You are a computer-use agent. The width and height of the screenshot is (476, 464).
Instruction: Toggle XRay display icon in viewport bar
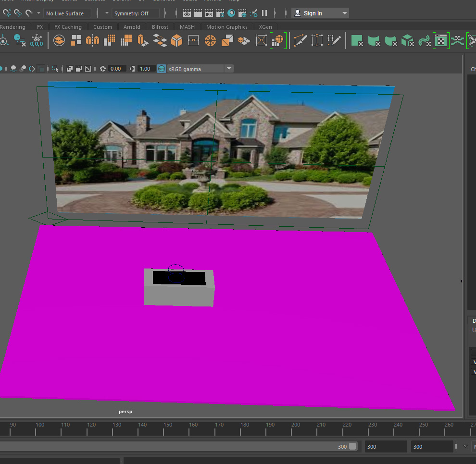[x=70, y=69]
